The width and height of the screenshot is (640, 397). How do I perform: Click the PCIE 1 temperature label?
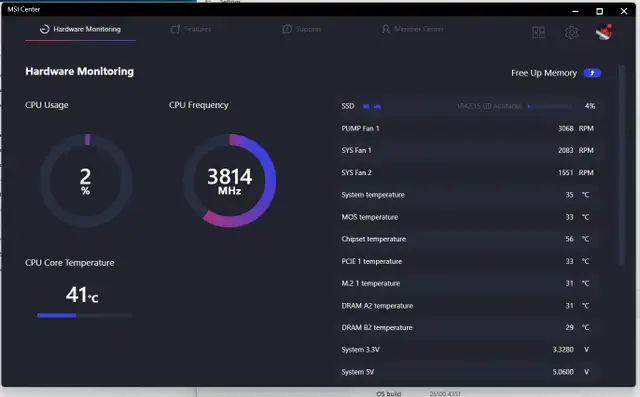tap(372, 261)
